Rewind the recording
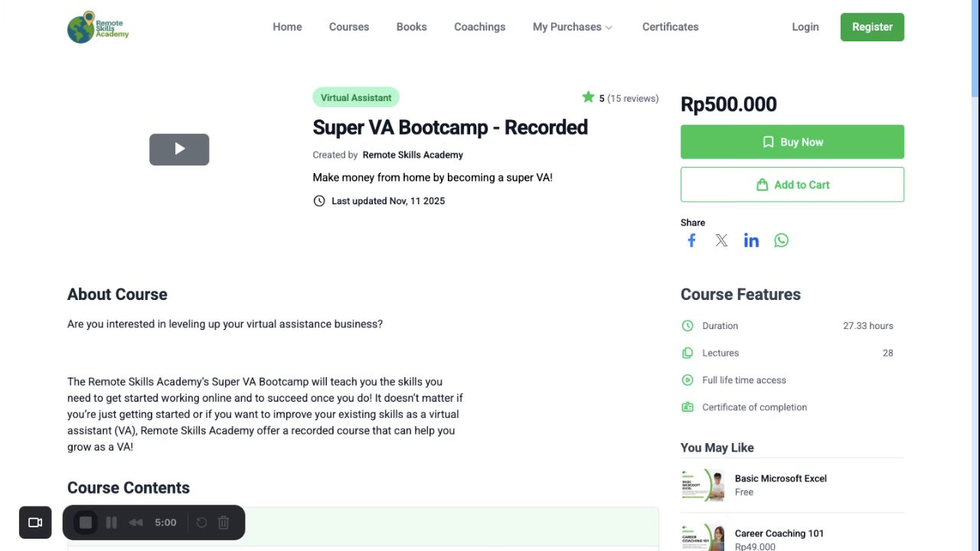This screenshot has height=551, width=980. 136,523
